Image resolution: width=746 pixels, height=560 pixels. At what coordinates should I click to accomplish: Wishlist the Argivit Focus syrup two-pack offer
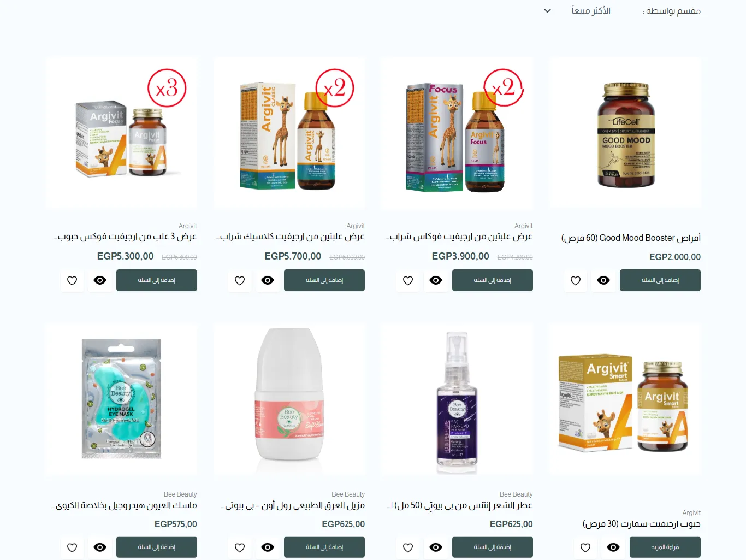pos(408,280)
